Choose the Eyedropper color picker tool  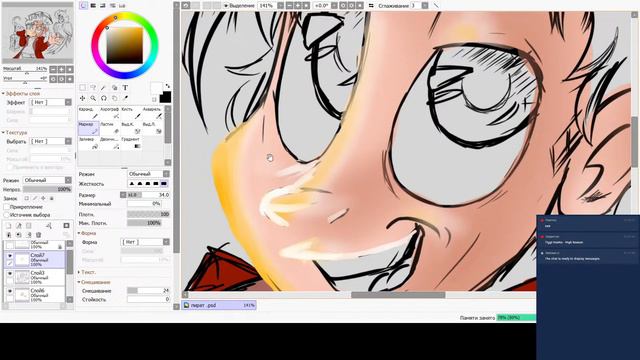(125, 98)
